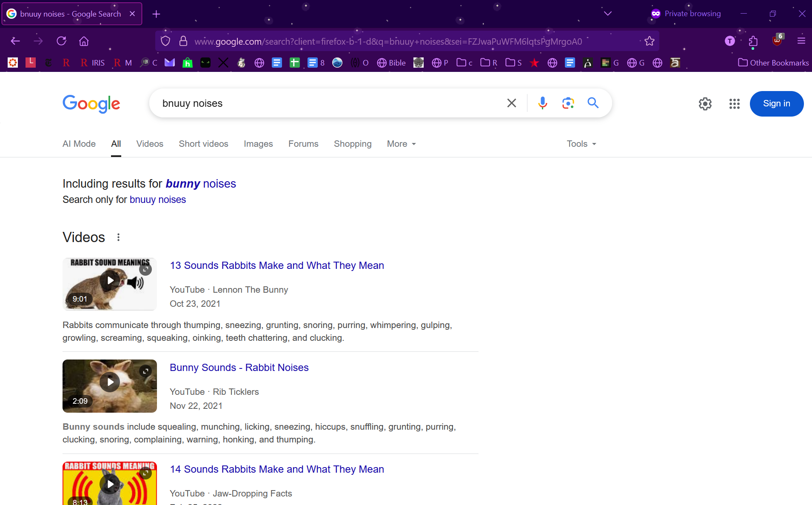The height and width of the screenshot is (505, 812).
Task: Switch to the Forums tab
Action: click(x=303, y=144)
